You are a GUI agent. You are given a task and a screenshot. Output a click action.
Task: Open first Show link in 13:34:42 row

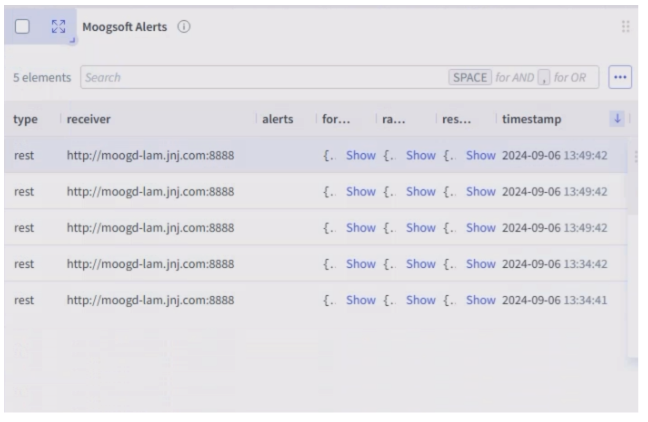click(361, 264)
